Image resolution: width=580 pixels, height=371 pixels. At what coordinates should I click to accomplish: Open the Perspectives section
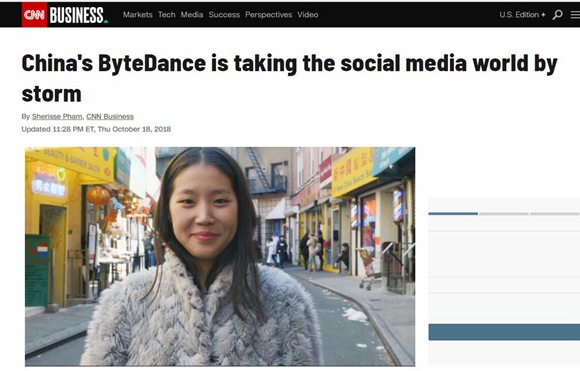pyautogui.click(x=269, y=15)
